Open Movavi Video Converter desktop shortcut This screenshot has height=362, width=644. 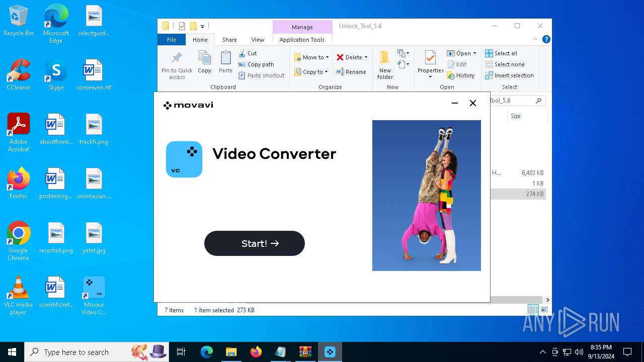pyautogui.click(x=94, y=296)
